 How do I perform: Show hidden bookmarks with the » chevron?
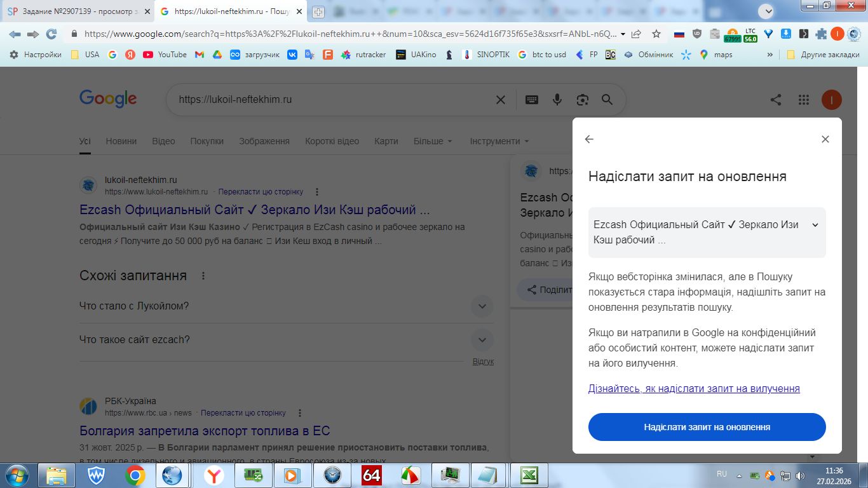coord(770,55)
